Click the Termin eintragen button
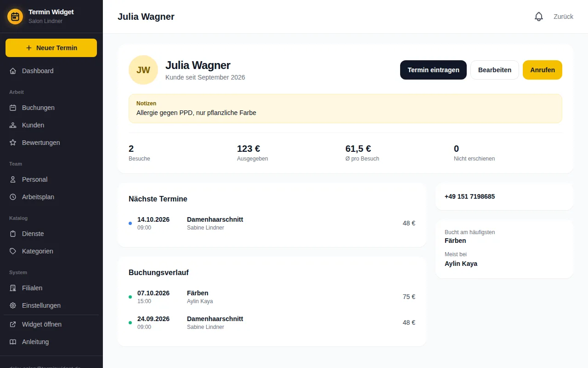Viewport: 588px width, 368px height. (x=433, y=70)
